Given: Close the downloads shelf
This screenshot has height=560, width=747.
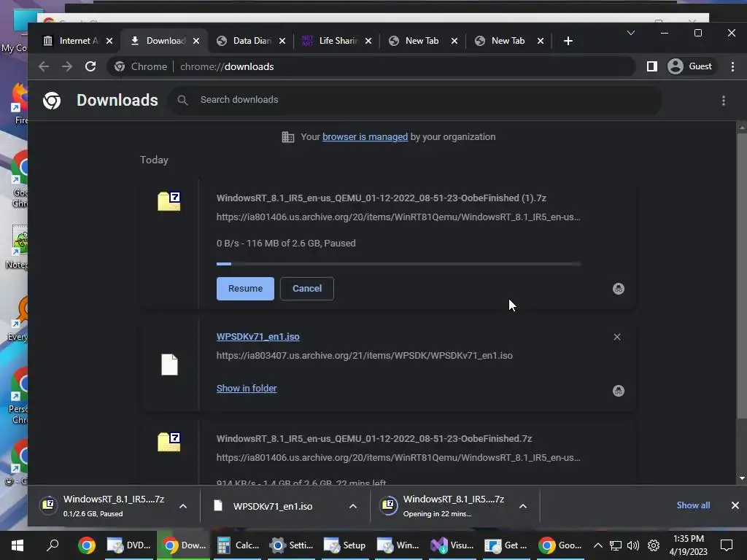Looking at the screenshot, I should click(x=735, y=506).
